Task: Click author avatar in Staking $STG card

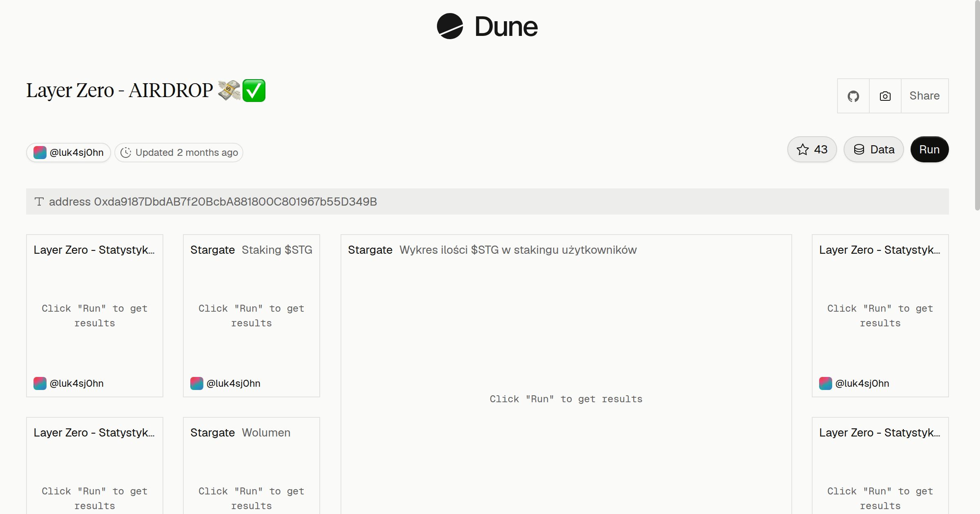Action: coord(197,383)
